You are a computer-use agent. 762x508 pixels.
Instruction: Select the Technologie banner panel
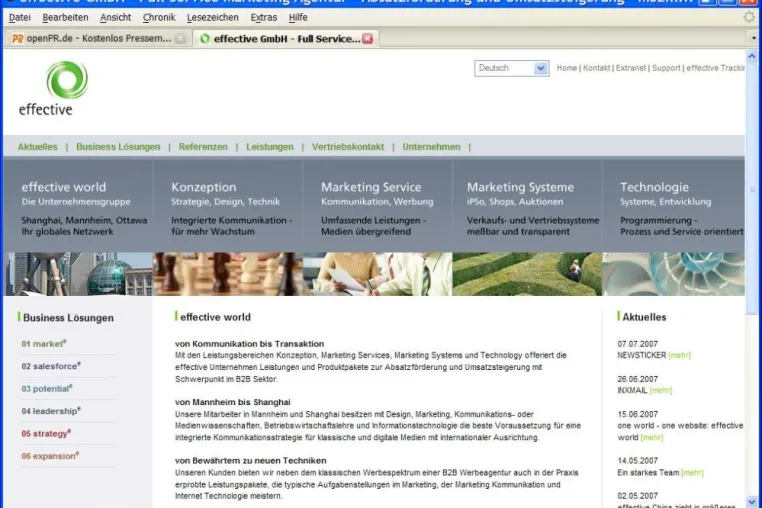pyautogui.click(x=674, y=206)
